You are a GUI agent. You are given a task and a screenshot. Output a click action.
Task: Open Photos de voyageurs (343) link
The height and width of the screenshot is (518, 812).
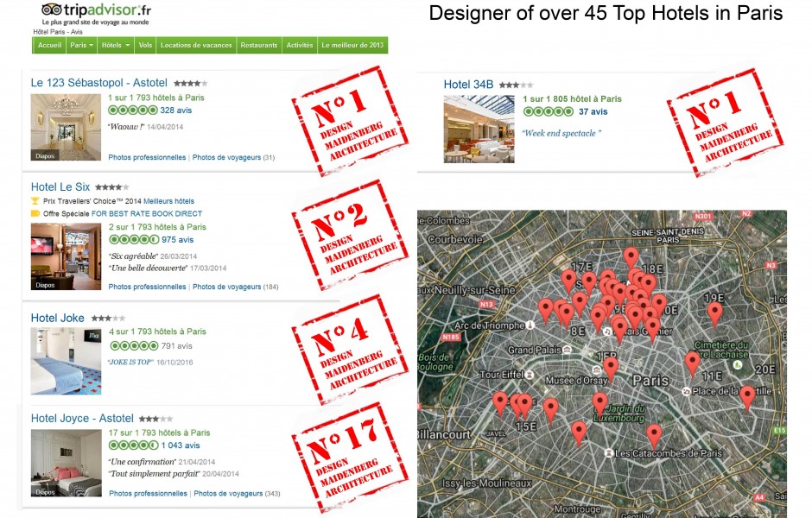coord(237,494)
